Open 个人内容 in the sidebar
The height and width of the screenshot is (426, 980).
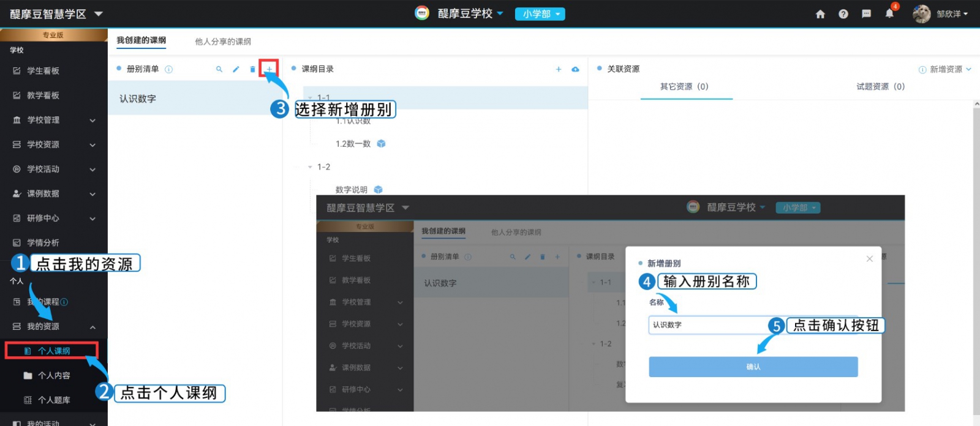click(54, 375)
